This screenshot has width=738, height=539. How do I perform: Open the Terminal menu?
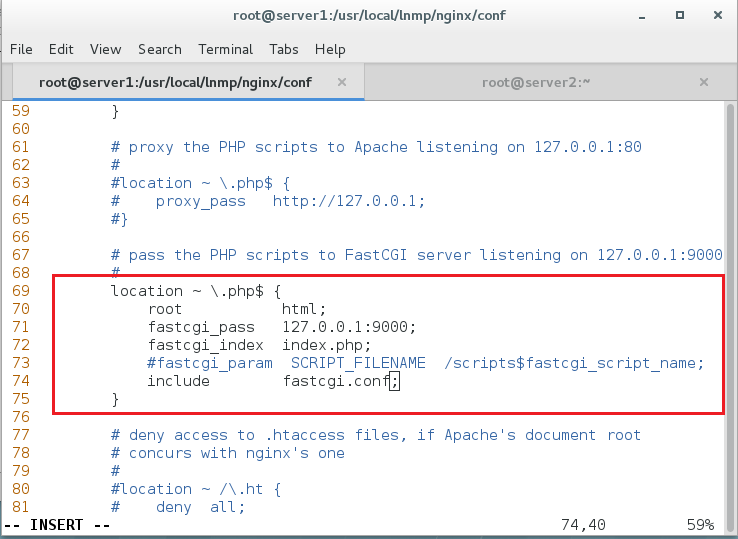tap(225, 49)
